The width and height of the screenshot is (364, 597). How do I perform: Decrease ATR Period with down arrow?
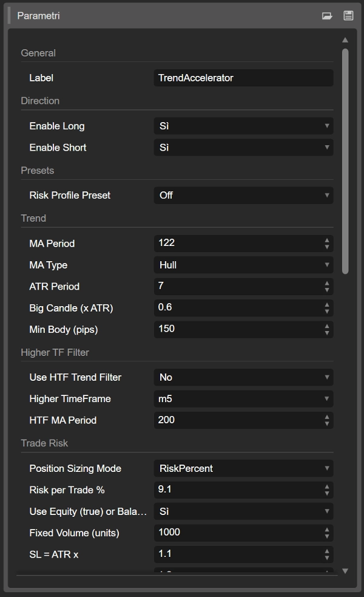328,290
